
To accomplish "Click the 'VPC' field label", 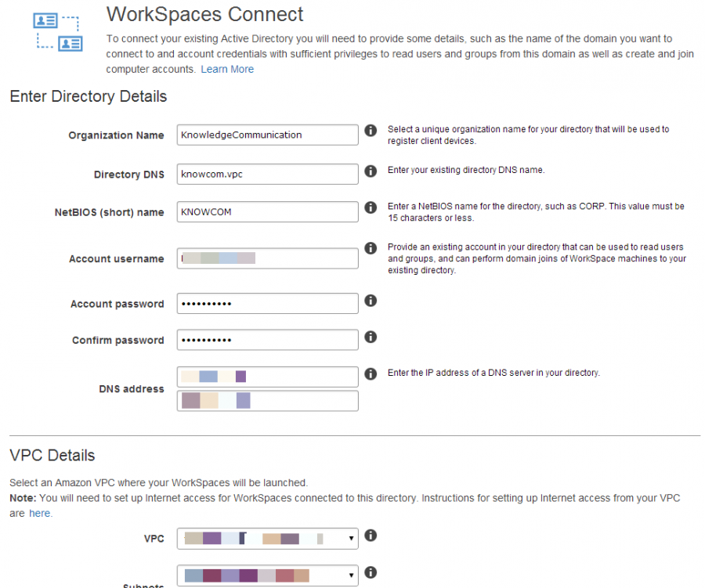I will pos(154,539).
